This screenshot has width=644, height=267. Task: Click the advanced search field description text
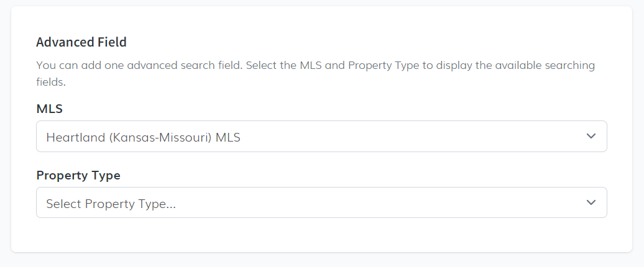point(315,65)
